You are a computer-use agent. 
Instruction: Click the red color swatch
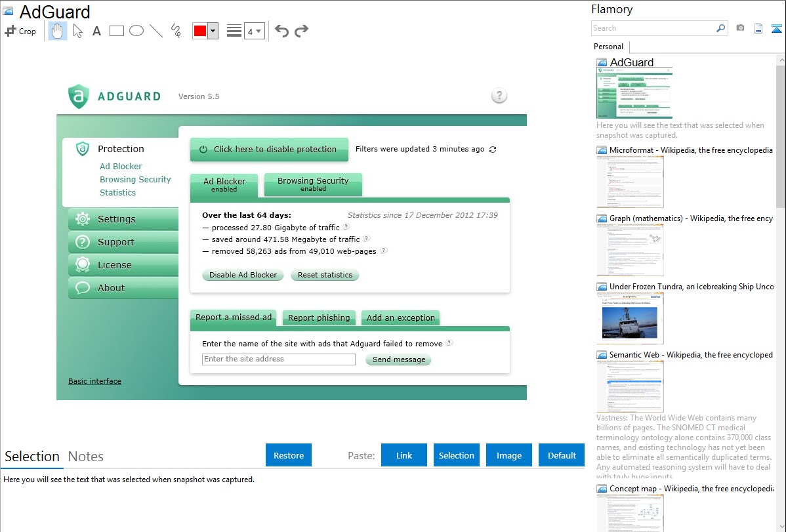coord(200,31)
